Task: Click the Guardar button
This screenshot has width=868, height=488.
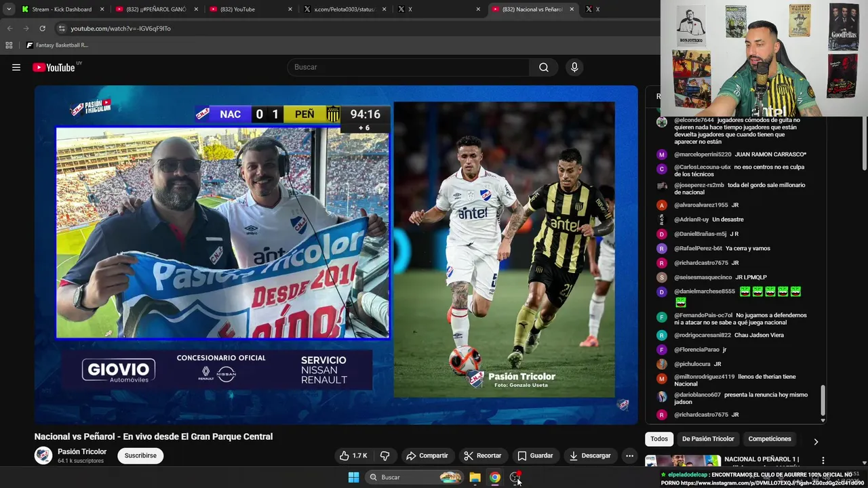Action: tap(534, 455)
